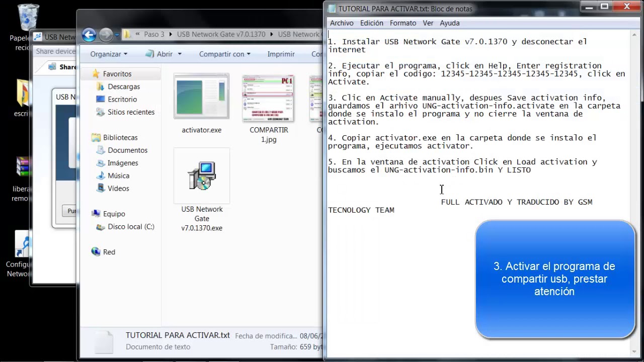Viewport: 644px width, 362px height.
Task: Click the Notepad title bar icon
Action: click(332, 9)
